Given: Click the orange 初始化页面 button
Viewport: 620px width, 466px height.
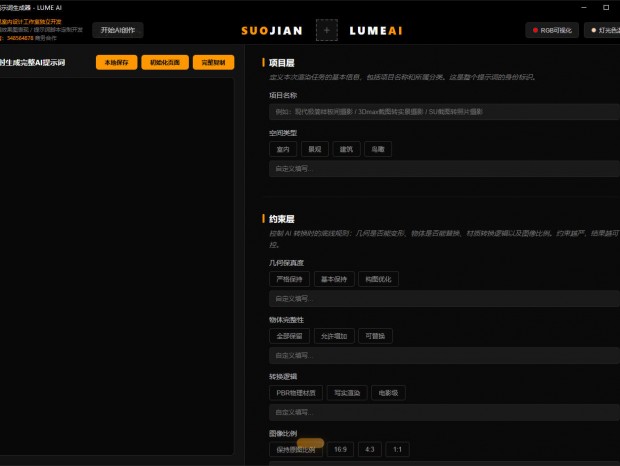Looking at the screenshot, I should pos(165,62).
